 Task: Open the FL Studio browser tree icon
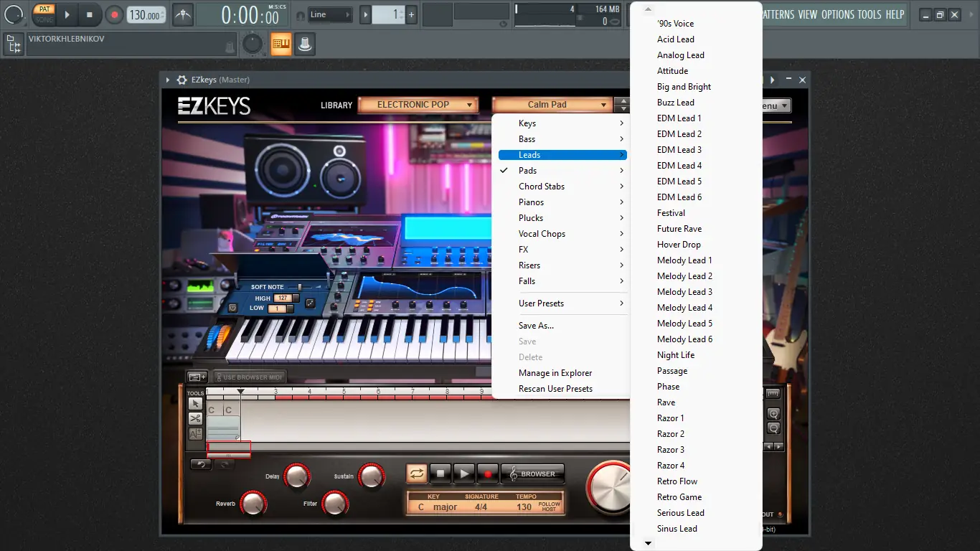13,45
